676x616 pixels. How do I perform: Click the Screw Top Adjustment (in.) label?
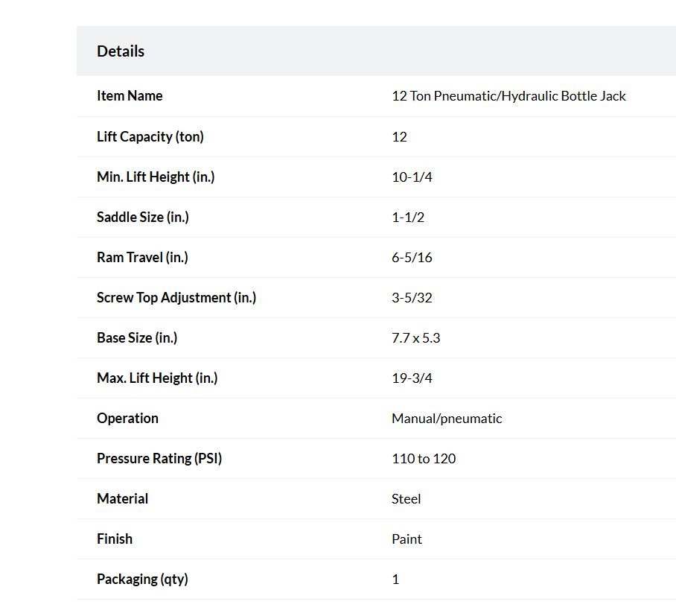click(176, 298)
